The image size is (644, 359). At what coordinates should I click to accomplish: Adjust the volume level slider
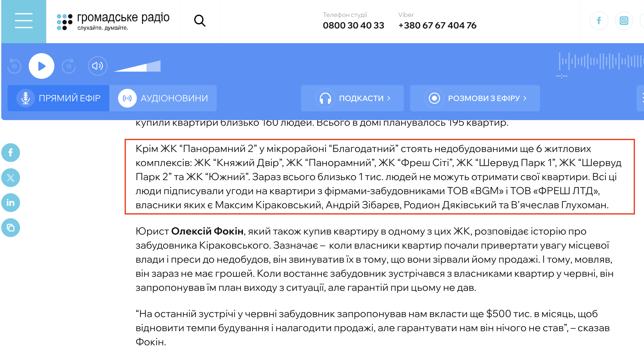[137, 66]
